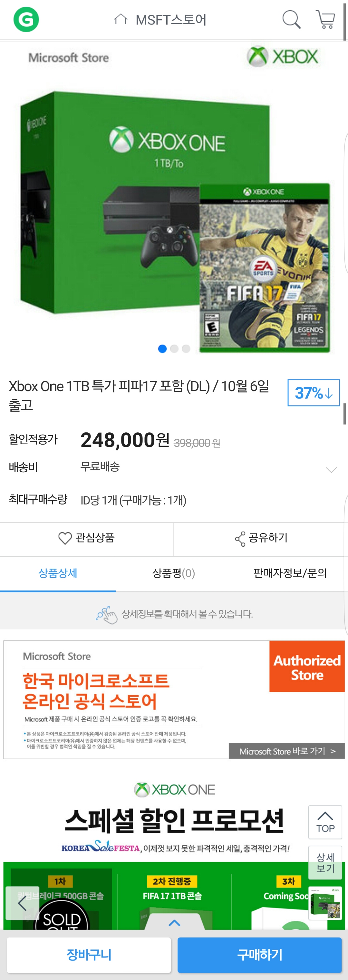Open the shopping cart icon
The width and height of the screenshot is (348, 980).
tap(325, 19)
